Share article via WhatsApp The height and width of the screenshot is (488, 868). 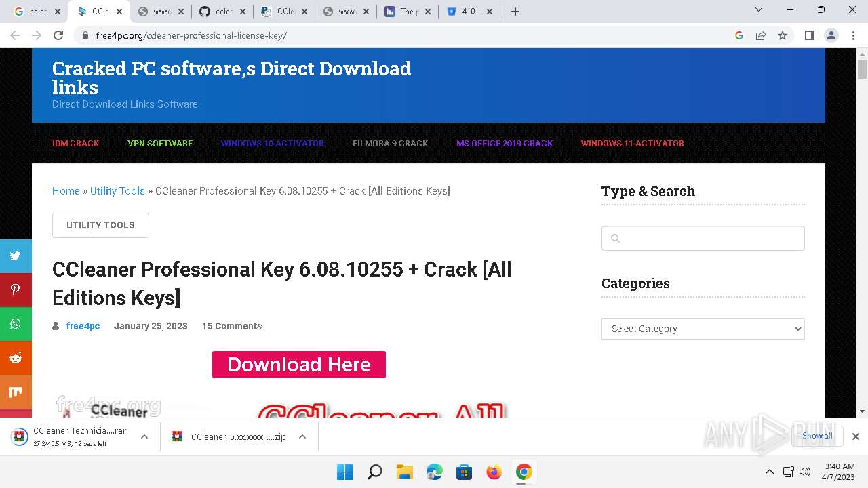pos(16,324)
